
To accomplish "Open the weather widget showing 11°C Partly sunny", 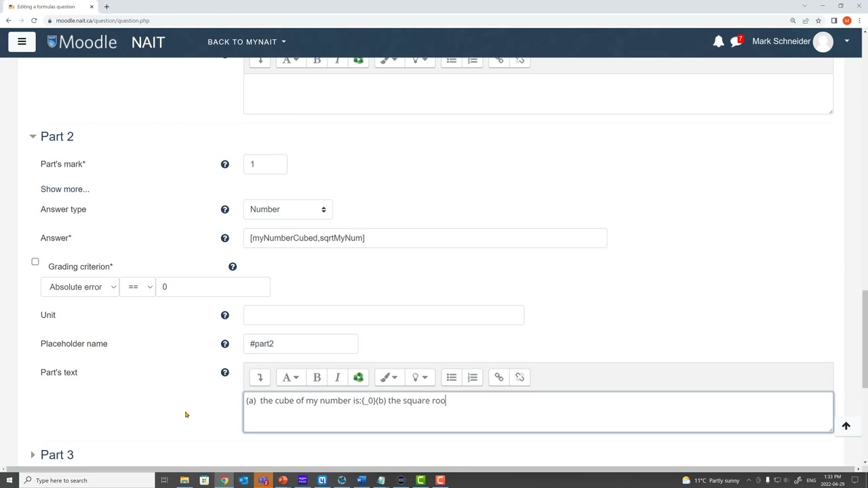I will [711, 481].
